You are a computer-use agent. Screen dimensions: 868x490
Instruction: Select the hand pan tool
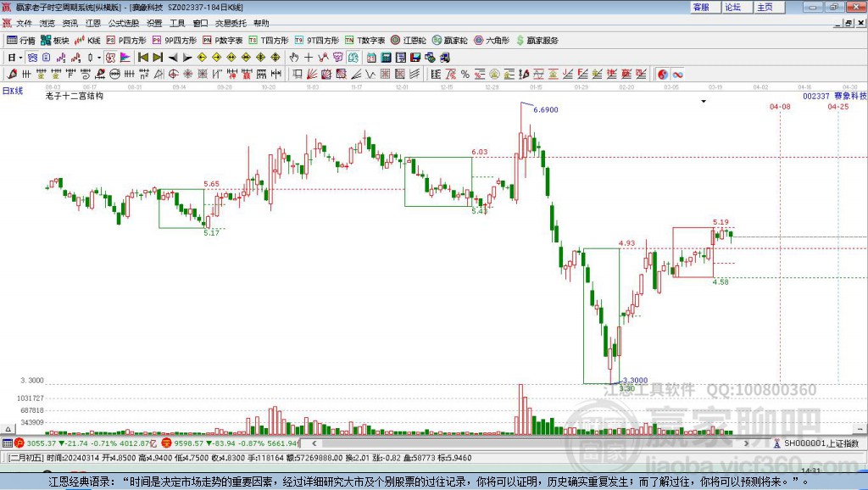click(294, 58)
